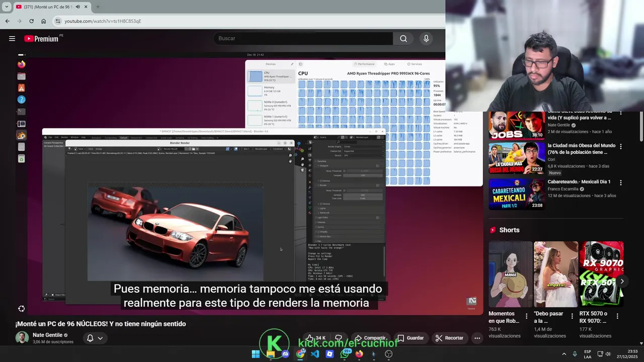This screenshot has height=362, width=644.
Task: Open the Steve Jobs video thumbnail
Action: (x=516, y=125)
